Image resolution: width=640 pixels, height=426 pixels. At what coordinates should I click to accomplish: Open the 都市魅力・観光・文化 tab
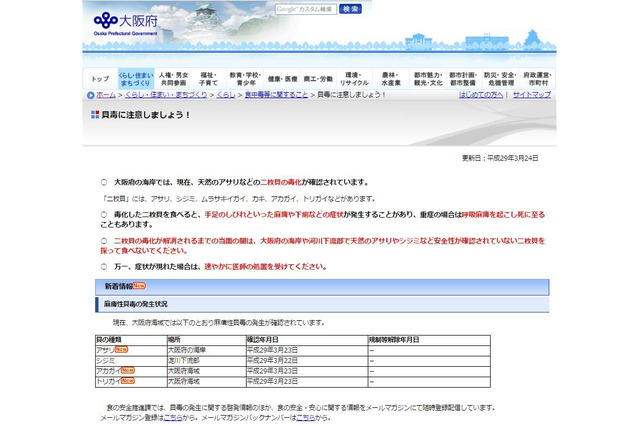coord(428,79)
